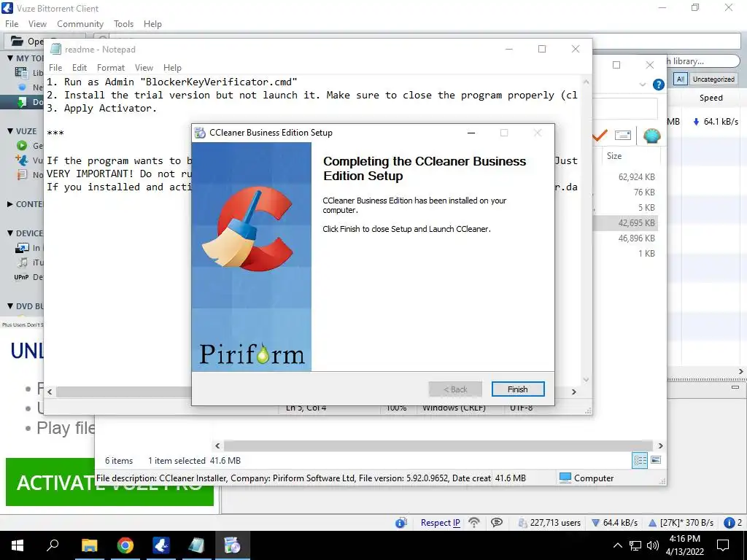The image size is (747, 560).
Task: Open Notepad Edit menu
Action: point(79,68)
